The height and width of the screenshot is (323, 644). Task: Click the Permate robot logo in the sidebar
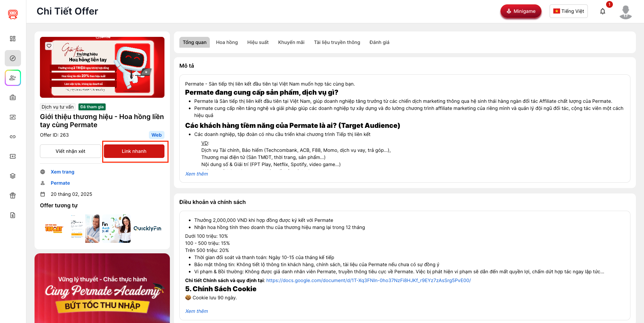(13, 14)
